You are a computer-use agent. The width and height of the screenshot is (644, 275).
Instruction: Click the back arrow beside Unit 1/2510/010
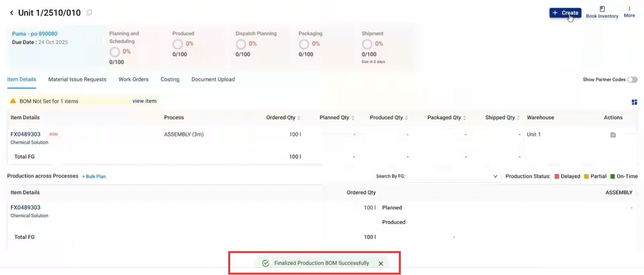(x=11, y=13)
